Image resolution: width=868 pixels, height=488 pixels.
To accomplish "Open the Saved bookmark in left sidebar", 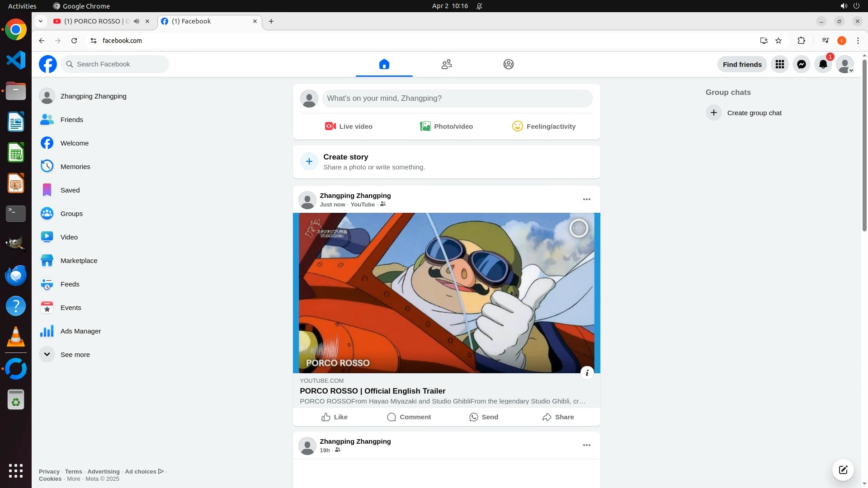I will point(70,190).
